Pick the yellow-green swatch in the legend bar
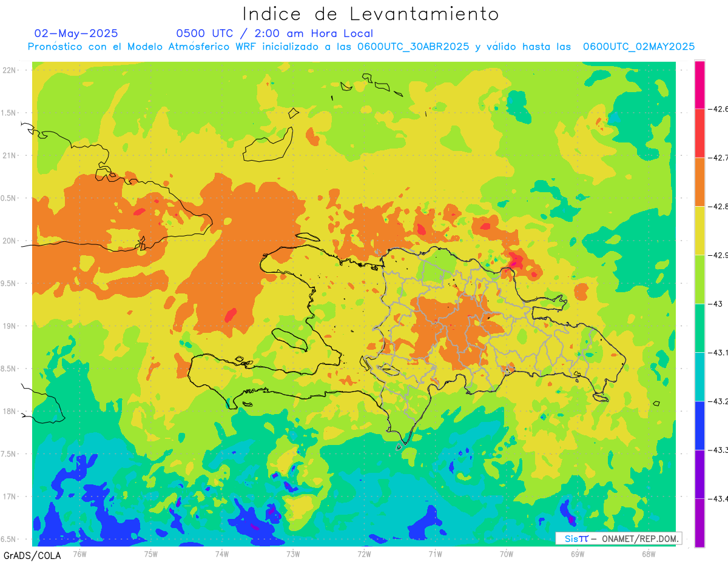This screenshot has width=728, height=562. tap(700, 279)
